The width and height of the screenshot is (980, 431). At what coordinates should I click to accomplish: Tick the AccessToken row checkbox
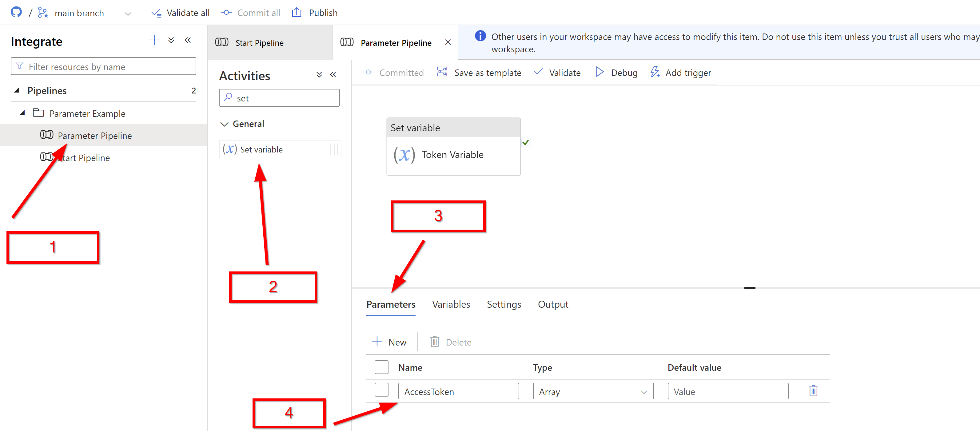(x=381, y=390)
